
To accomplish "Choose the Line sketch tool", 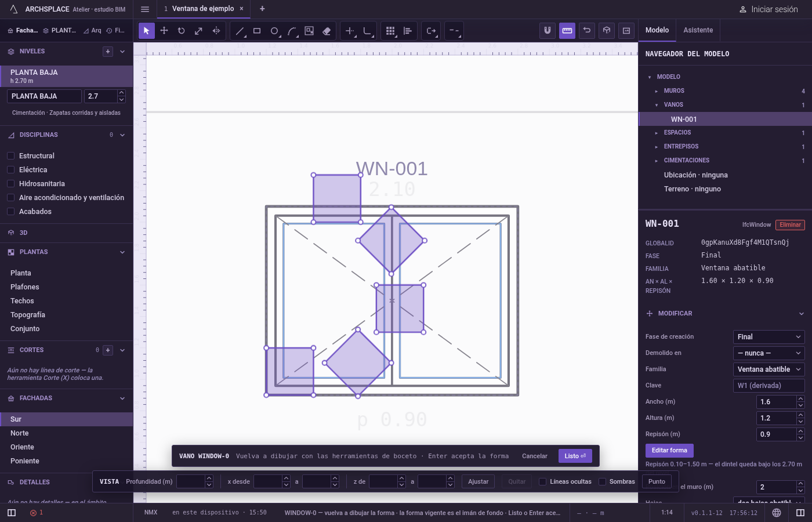I will 240,31.
